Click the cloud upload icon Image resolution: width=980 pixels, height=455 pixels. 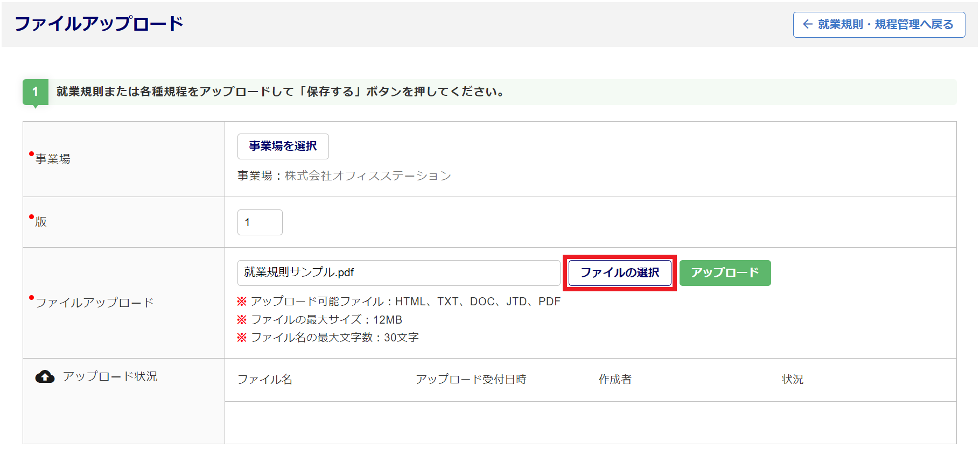[x=45, y=377]
